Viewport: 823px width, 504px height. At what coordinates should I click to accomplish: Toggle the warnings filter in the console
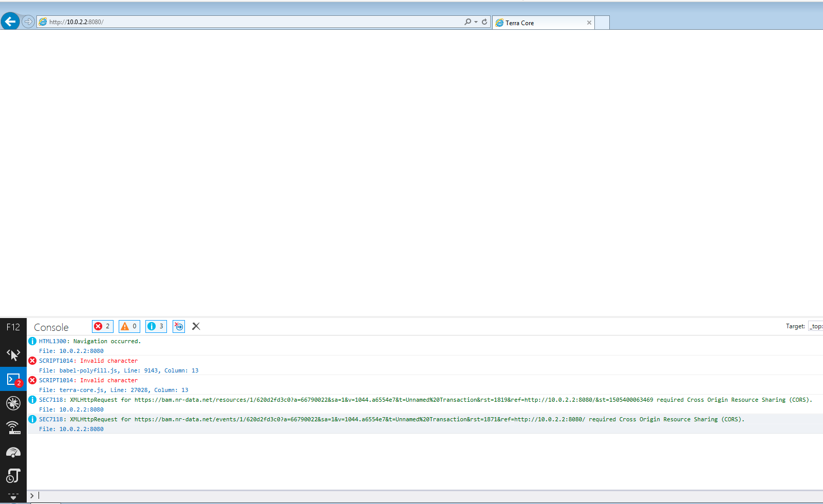coord(129,326)
